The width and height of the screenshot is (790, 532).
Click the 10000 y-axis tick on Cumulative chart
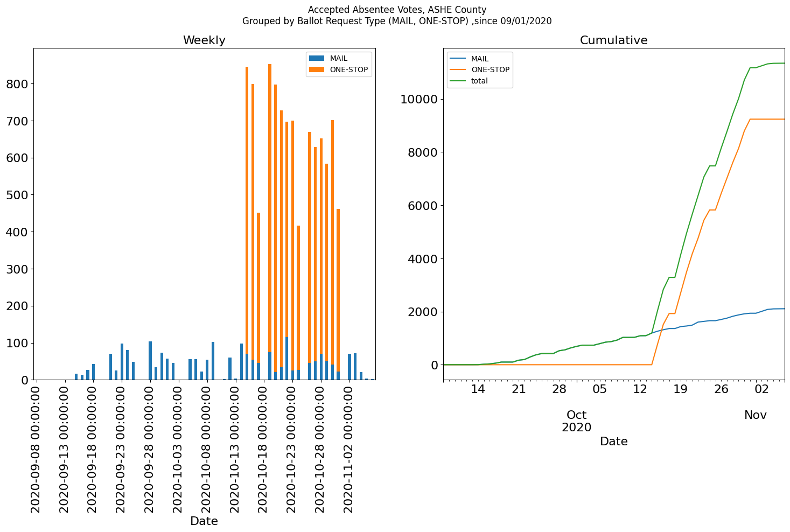coord(419,100)
